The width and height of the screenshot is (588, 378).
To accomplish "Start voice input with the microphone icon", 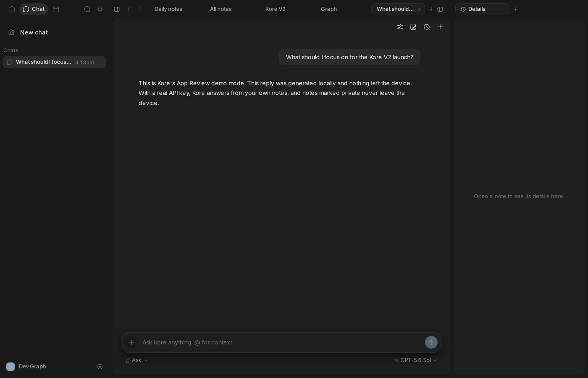I will click(x=100, y=9).
